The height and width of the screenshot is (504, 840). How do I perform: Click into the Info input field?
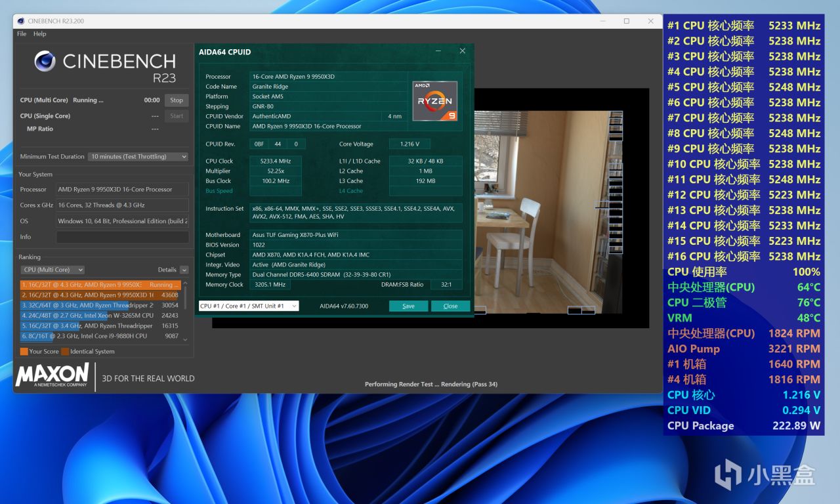click(x=122, y=237)
